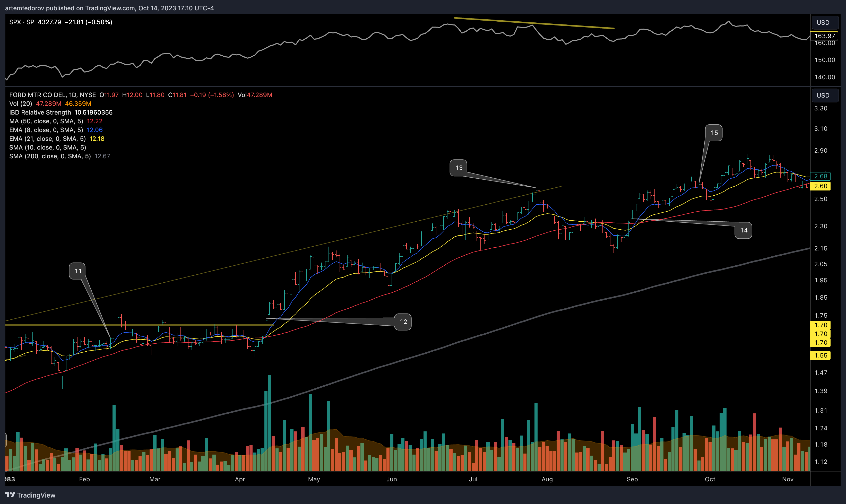The image size is (846, 504).
Task: Click annotation callout labeled 11
Action: 77,271
